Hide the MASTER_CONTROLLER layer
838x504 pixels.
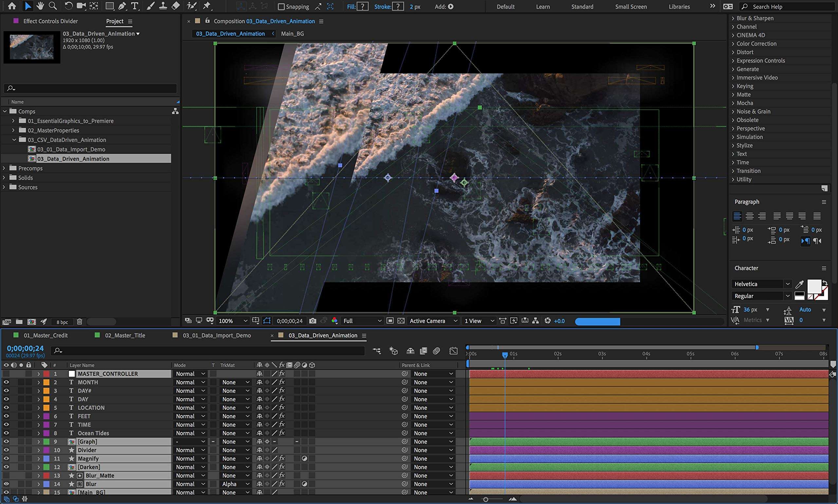[6, 374]
